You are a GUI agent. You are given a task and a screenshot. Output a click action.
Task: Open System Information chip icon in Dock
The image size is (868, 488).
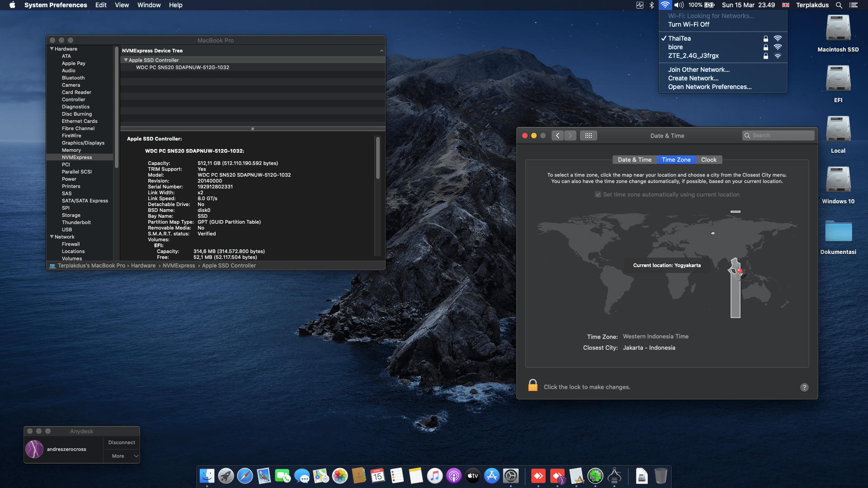tap(614, 476)
